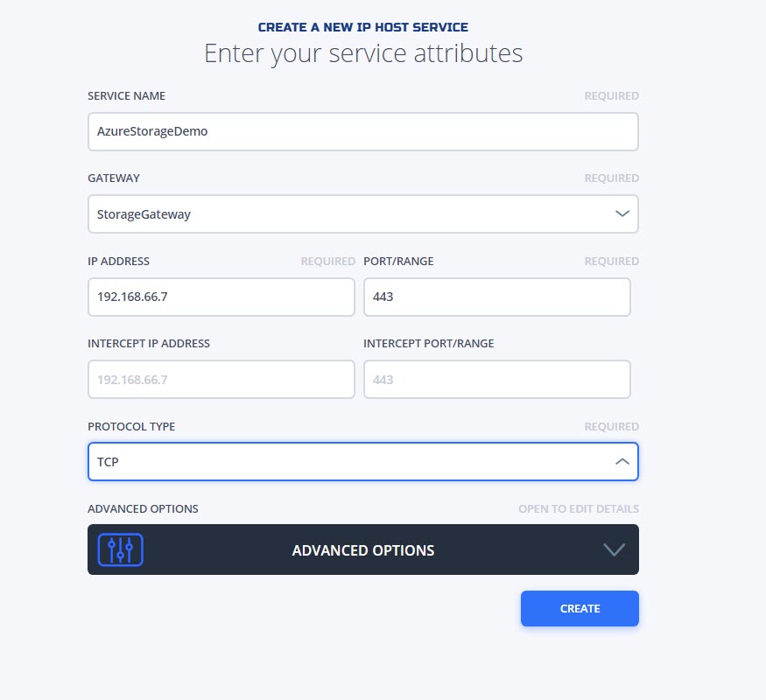The image size is (766, 700).
Task: Collapse the Protocol Type dropdown chevron
Action: pyautogui.click(x=622, y=461)
